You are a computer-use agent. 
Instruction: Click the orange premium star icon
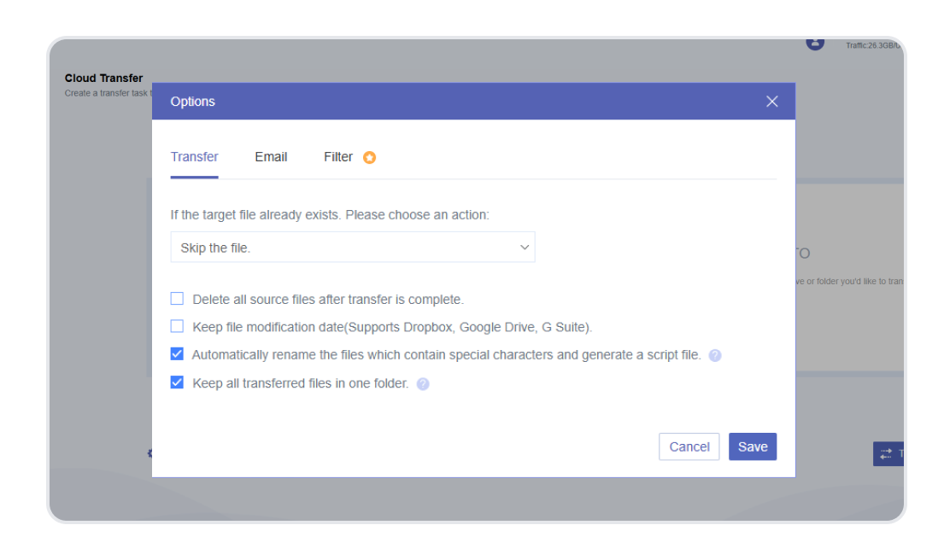370,157
